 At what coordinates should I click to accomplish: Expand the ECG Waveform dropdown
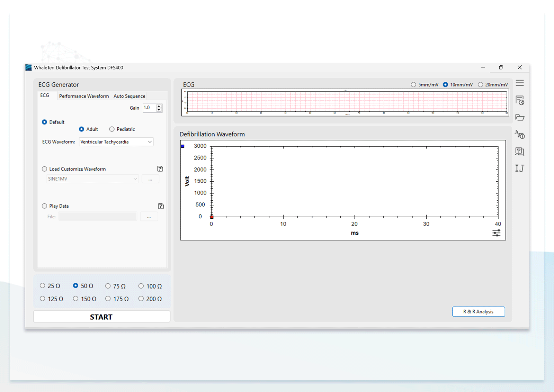point(116,142)
